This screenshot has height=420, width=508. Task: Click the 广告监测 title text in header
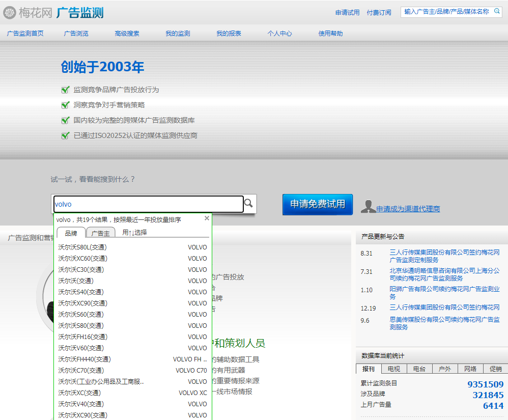80,13
